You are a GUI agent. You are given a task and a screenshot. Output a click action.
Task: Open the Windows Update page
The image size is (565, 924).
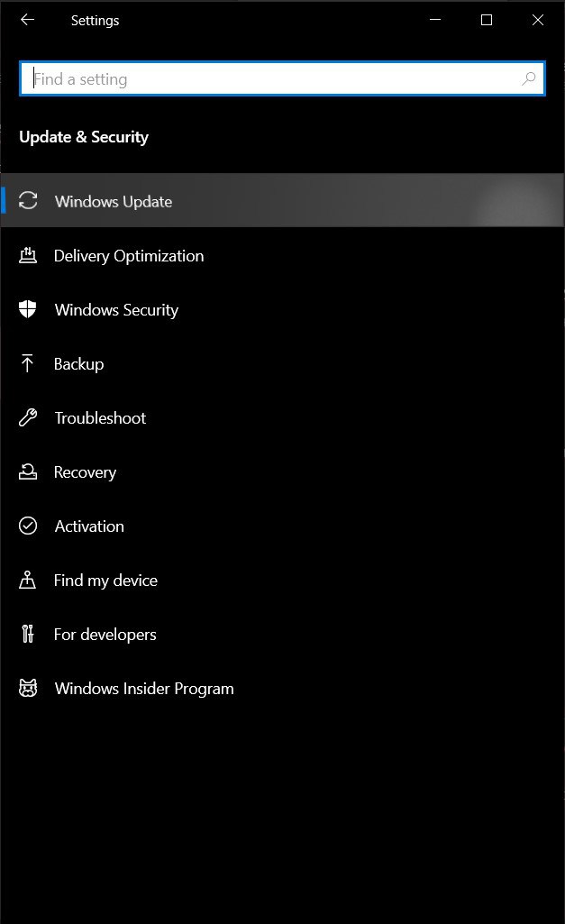pos(282,200)
